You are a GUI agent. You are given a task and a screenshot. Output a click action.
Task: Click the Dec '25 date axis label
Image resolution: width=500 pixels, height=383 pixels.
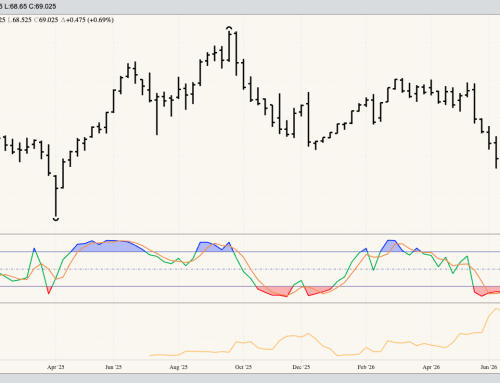(x=301, y=367)
